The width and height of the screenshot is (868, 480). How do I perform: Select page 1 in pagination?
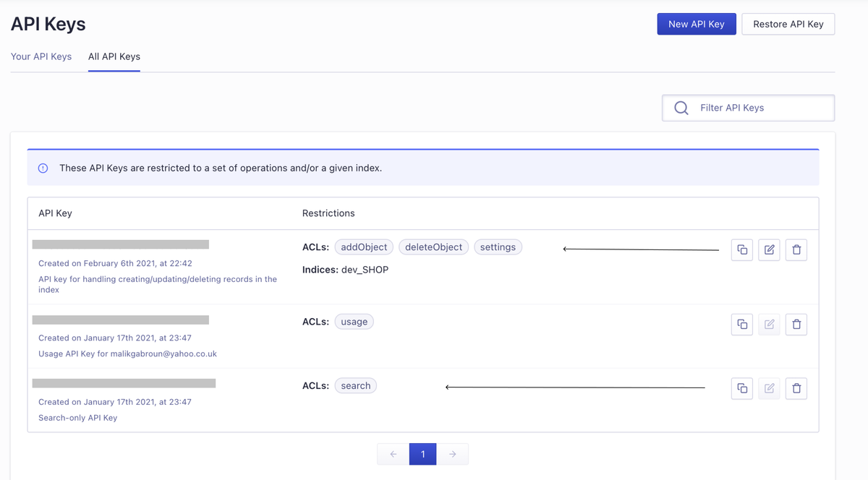coord(422,454)
